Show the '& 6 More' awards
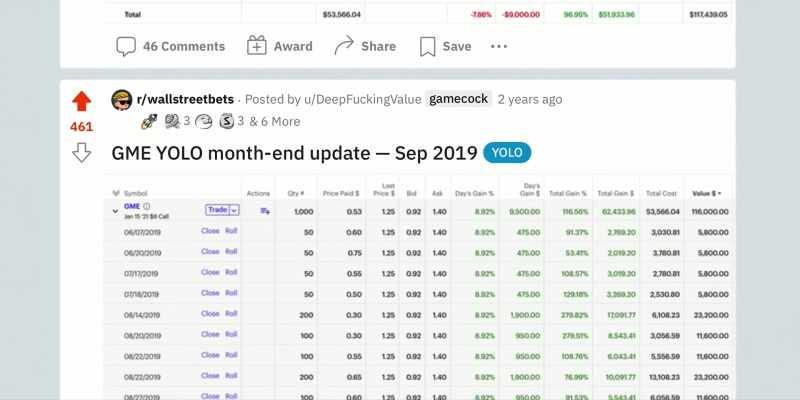 [274, 121]
